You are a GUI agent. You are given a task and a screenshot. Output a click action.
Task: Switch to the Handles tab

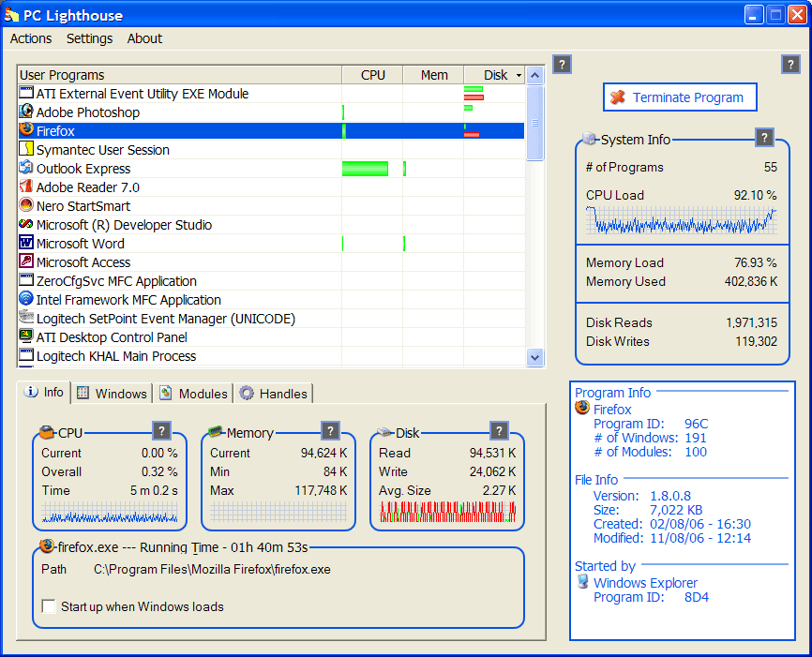click(x=274, y=394)
